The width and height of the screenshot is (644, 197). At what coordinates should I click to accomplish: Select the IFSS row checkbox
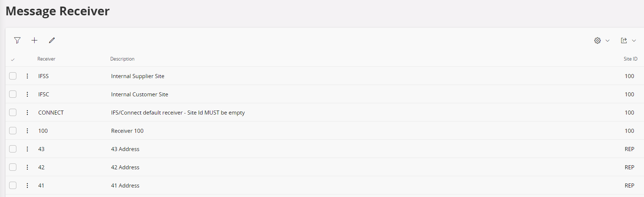click(x=13, y=76)
